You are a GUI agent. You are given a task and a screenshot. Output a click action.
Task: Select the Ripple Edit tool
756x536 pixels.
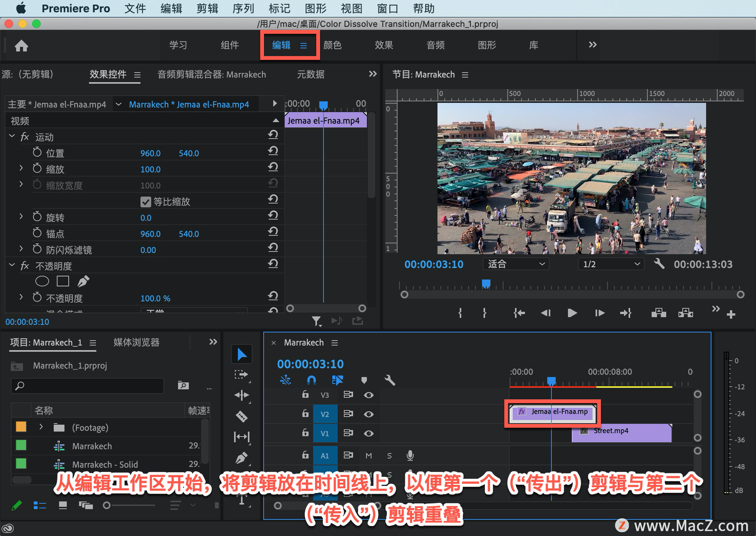tap(241, 395)
